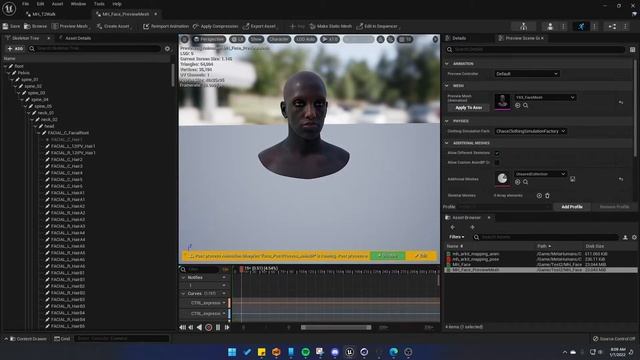Collapse the spine_03 bone node
Viewport: 640px width, 360px height.
click(x=19, y=93)
